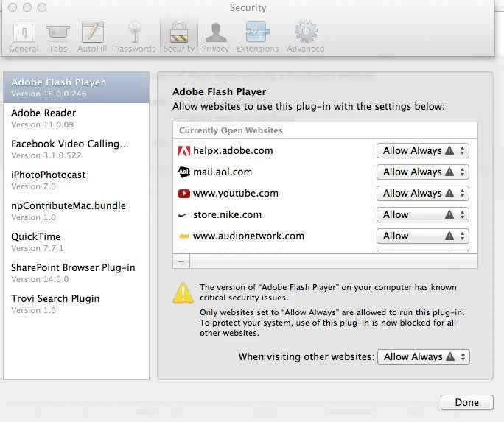Image resolution: width=504 pixels, height=422 pixels.
Task: Click the minimize window button
Action: click(x=27, y=7)
